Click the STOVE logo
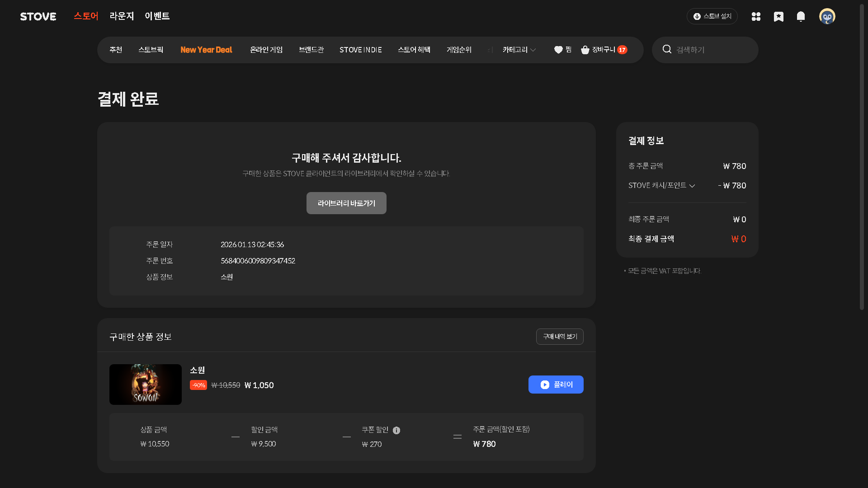 (x=38, y=17)
